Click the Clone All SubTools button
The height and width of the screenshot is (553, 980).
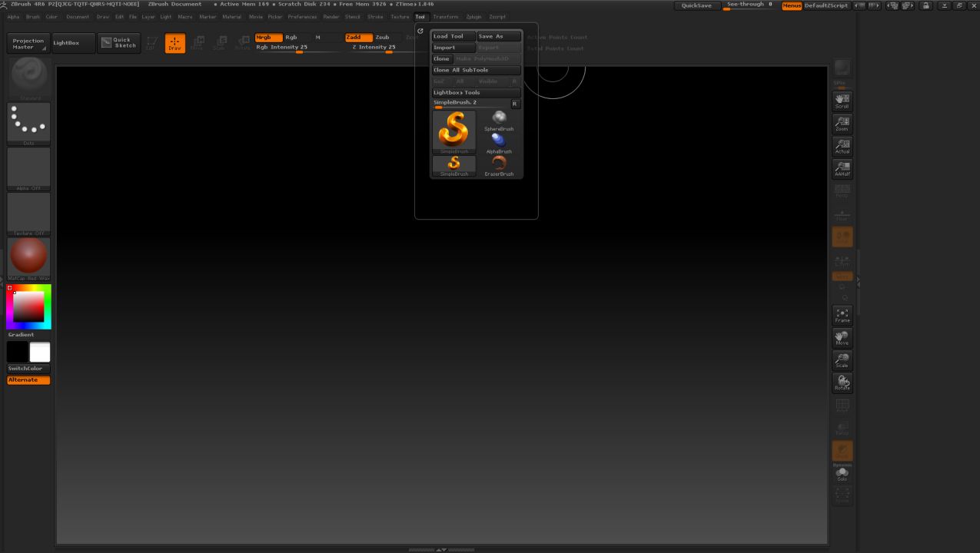(475, 70)
